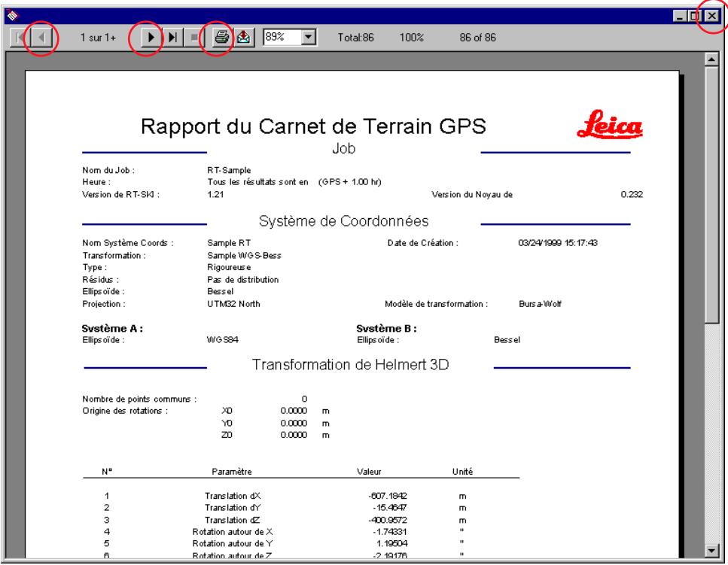Click the 'Pas de distribution' residuals value

243,280
